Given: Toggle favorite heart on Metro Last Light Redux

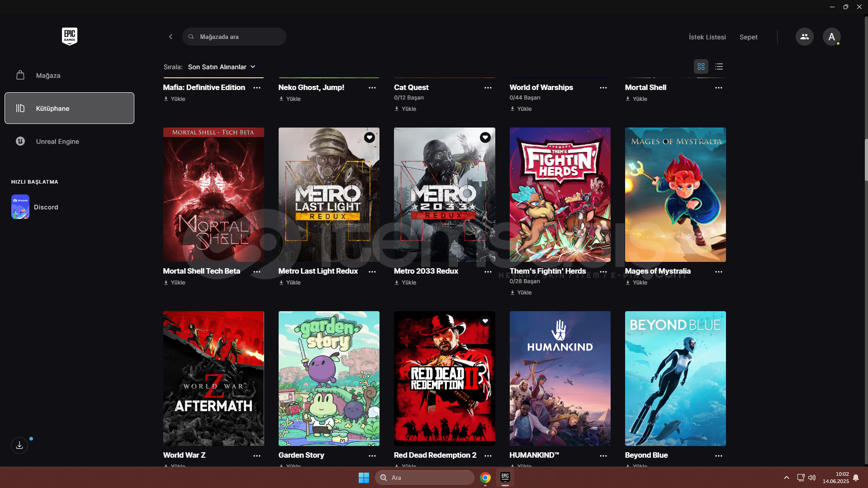Looking at the screenshot, I should pyautogui.click(x=370, y=137).
